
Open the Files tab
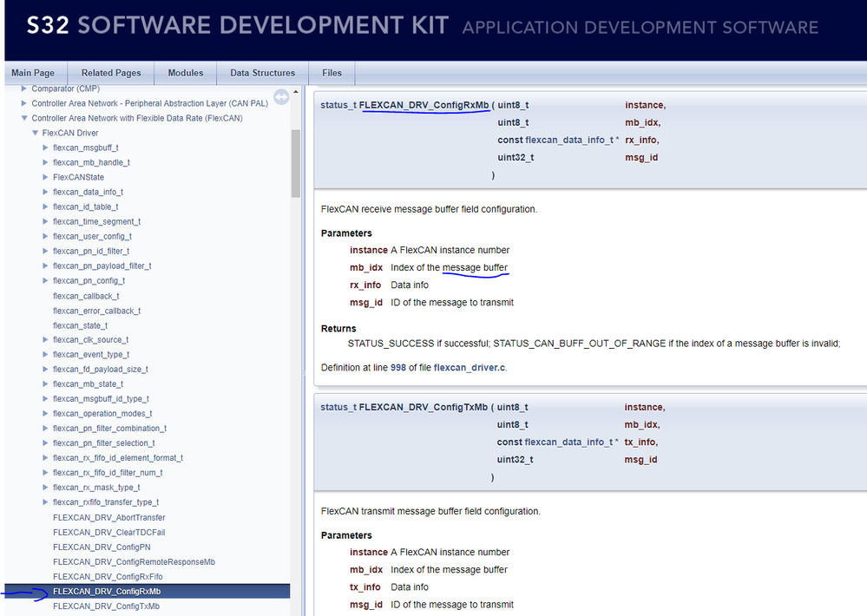(332, 73)
